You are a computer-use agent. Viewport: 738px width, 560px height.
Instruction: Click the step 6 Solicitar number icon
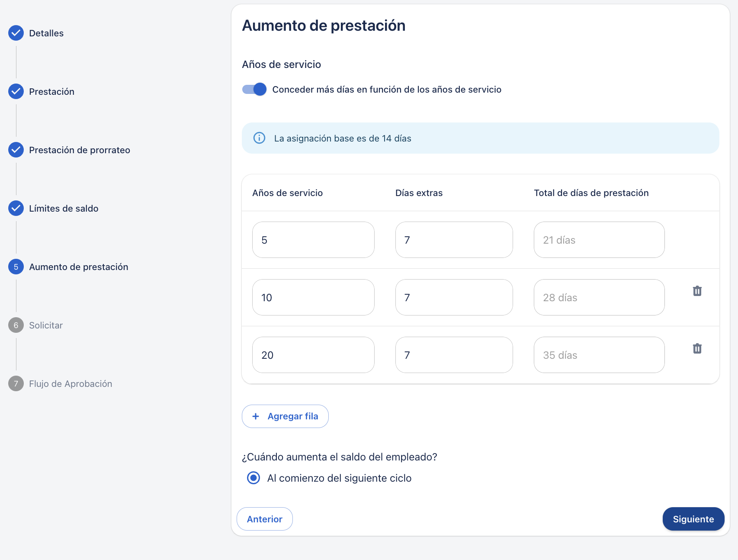pyautogui.click(x=16, y=325)
